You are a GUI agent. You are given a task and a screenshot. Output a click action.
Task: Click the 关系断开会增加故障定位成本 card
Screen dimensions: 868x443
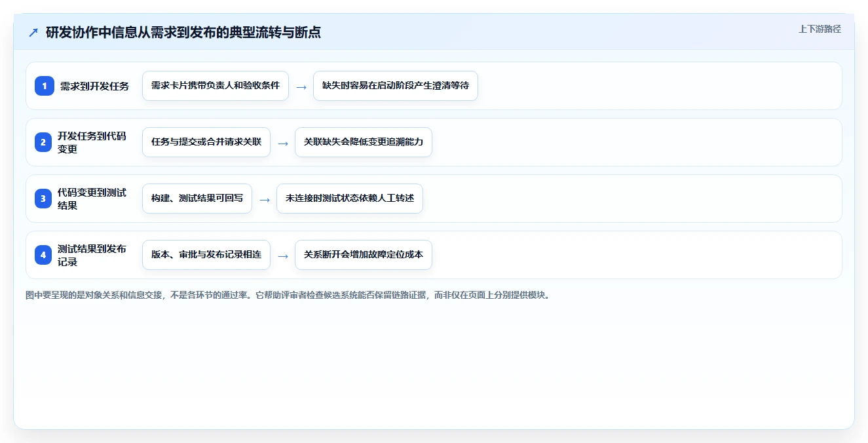pos(364,255)
